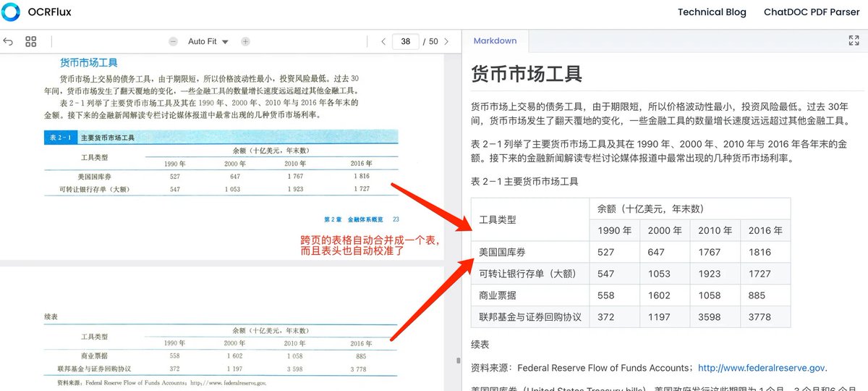The image size is (868, 391).
Task: Zoom in with the plus icon
Action: (x=245, y=42)
